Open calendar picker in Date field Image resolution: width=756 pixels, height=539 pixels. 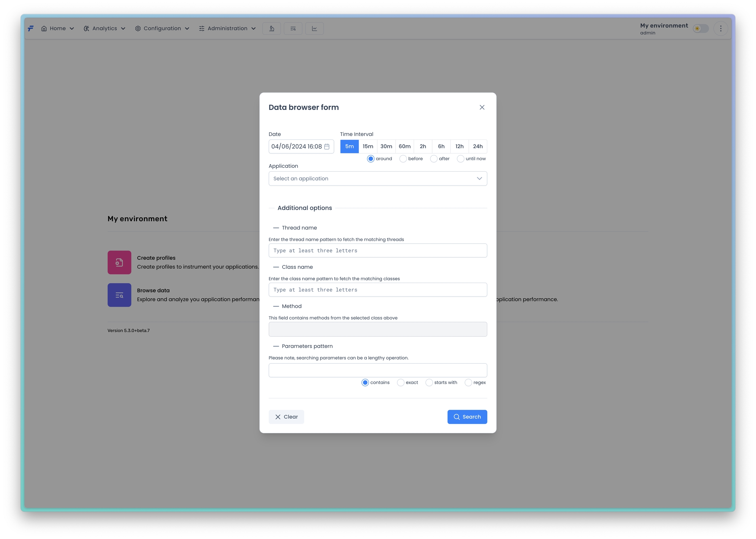327,146
